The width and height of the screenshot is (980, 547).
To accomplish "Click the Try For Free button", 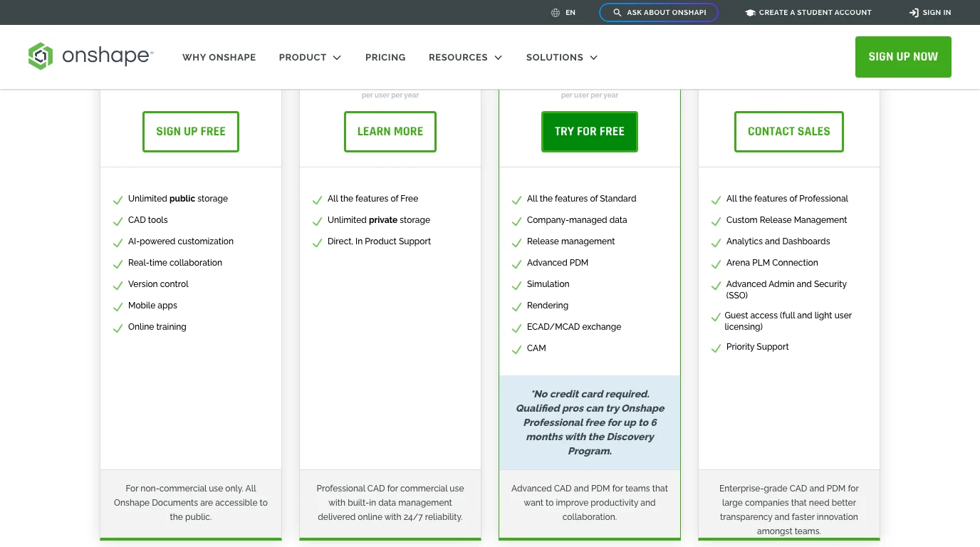I will coord(590,132).
